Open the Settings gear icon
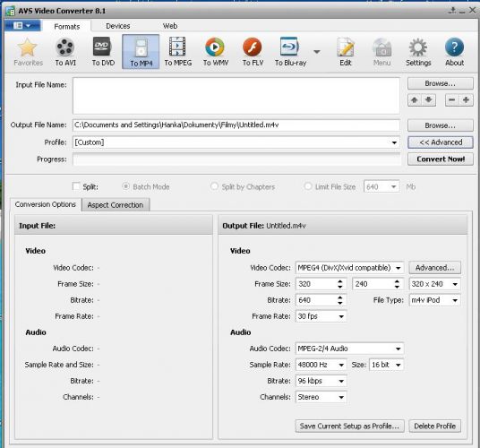Viewport: 480px width, 448px height. point(418,52)
